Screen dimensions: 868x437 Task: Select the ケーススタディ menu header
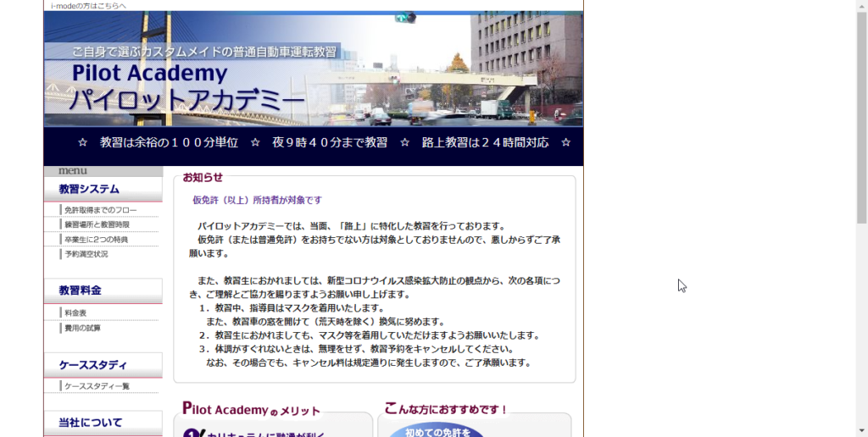[x=92, y=365]
